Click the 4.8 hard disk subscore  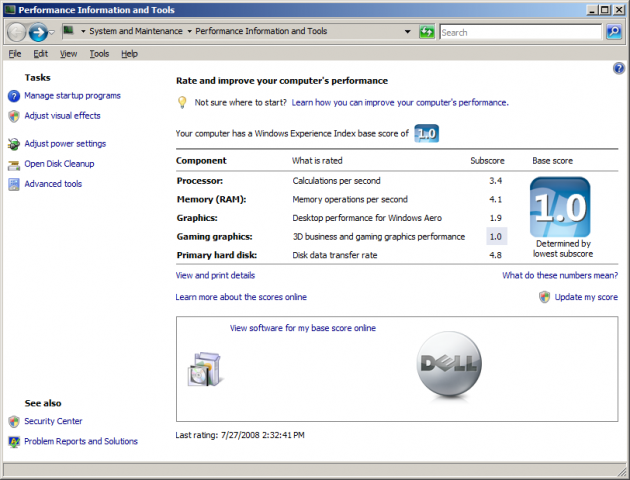click(495, 255)
